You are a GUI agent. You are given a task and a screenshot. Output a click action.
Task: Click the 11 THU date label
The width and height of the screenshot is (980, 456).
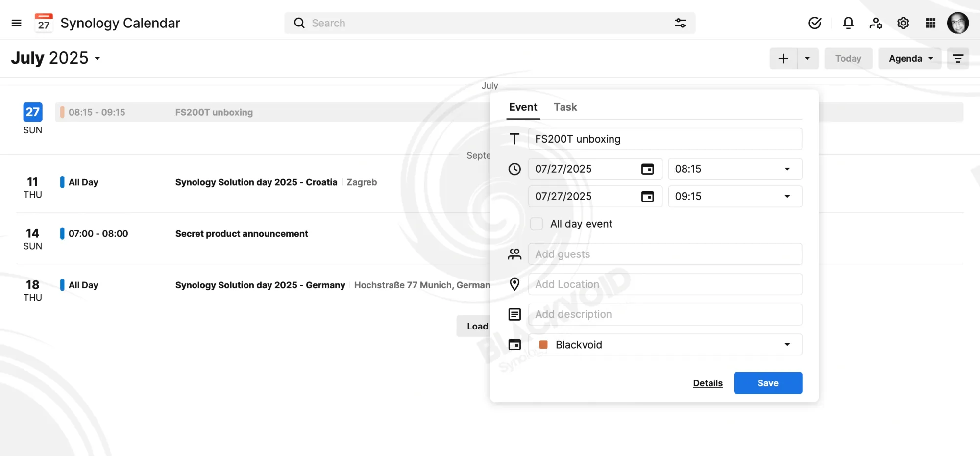pyautogui.click(x=33, y=188)
